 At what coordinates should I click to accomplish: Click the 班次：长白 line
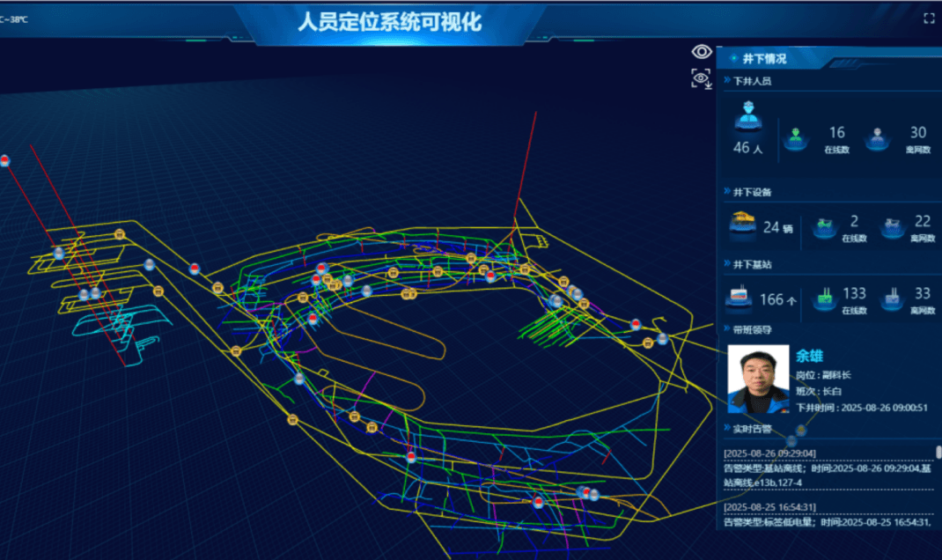pyautogui.click(x=819, y=391)
